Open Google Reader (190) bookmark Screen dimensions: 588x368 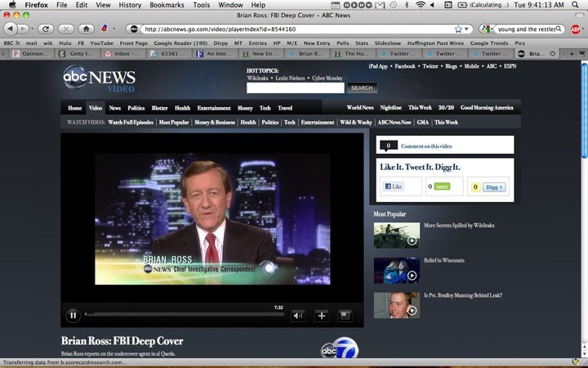[180, 43]
